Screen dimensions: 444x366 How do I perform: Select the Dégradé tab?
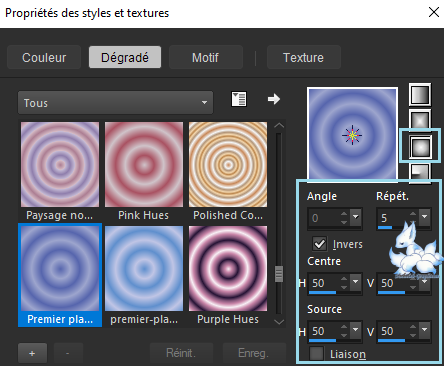(x=125, y=57)
